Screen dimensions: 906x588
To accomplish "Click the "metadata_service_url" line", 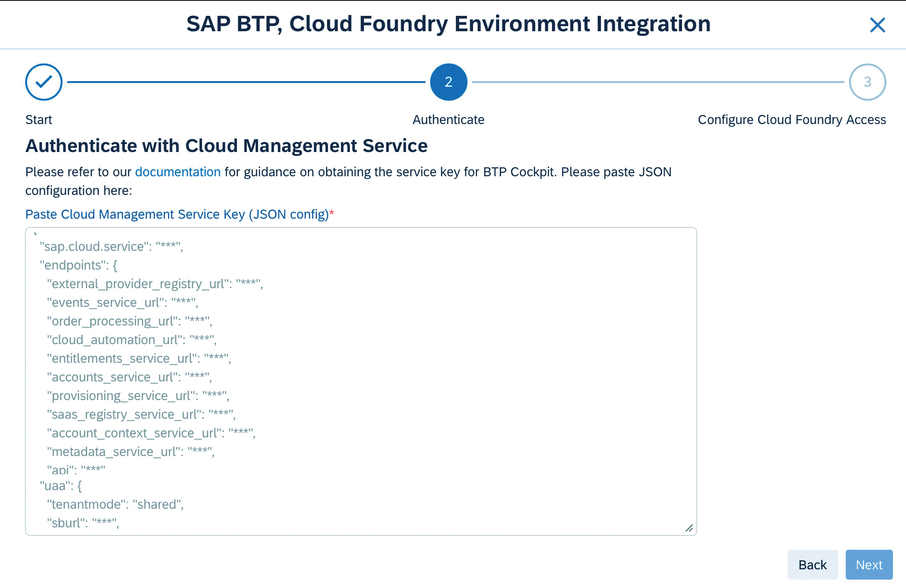I will point(131,451).
